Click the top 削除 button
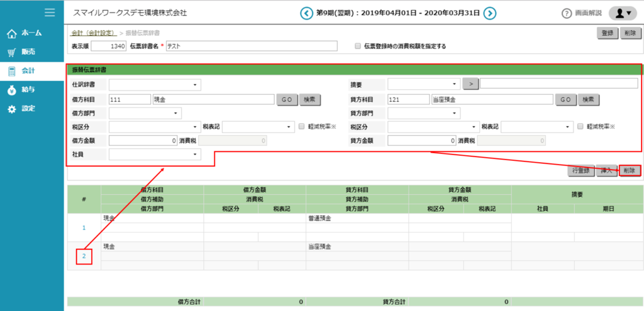The image size is (644, 311). click(630, 33)
